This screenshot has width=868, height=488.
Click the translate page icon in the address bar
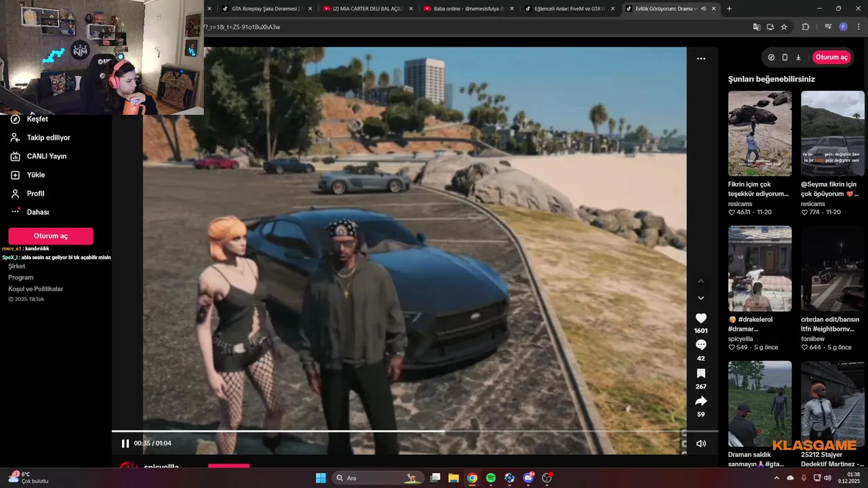[x=757, y=27]
